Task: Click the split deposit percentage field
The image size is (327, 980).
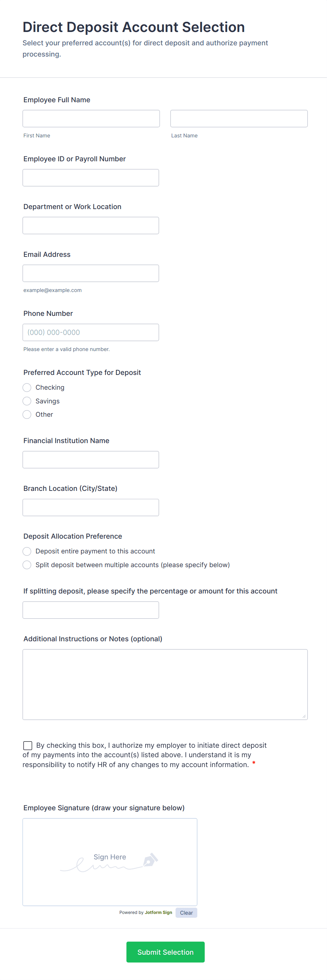Action: (x=91, y=610)
